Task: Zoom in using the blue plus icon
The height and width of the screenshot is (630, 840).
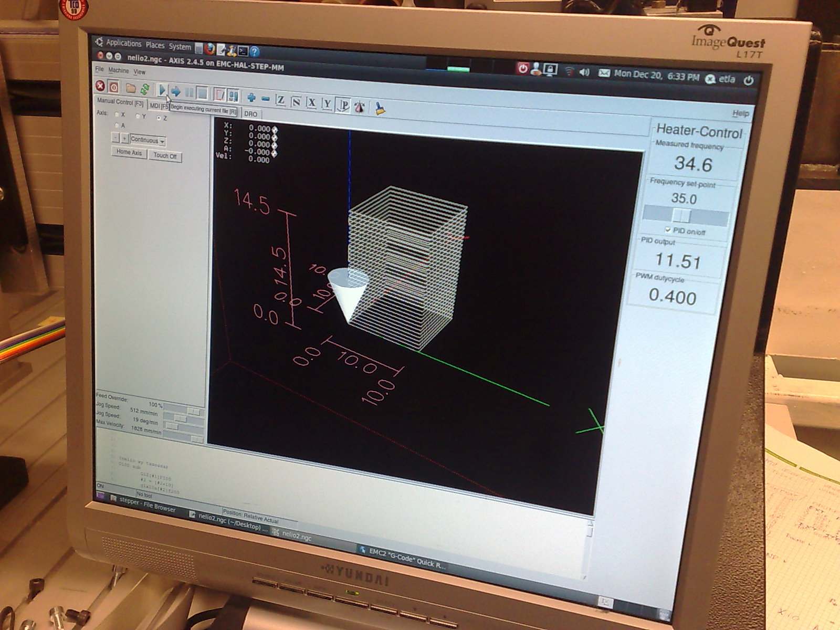Action: click(251, 98)
